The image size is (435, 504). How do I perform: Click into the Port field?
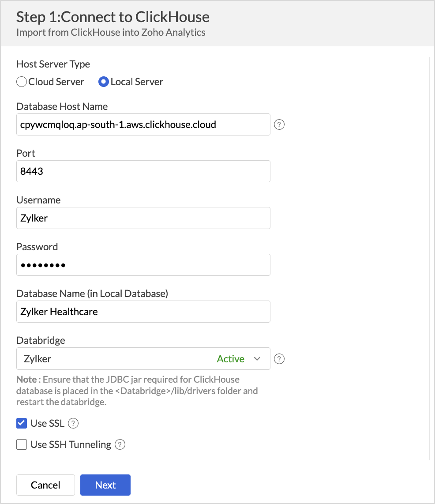(x=143, y=171)
